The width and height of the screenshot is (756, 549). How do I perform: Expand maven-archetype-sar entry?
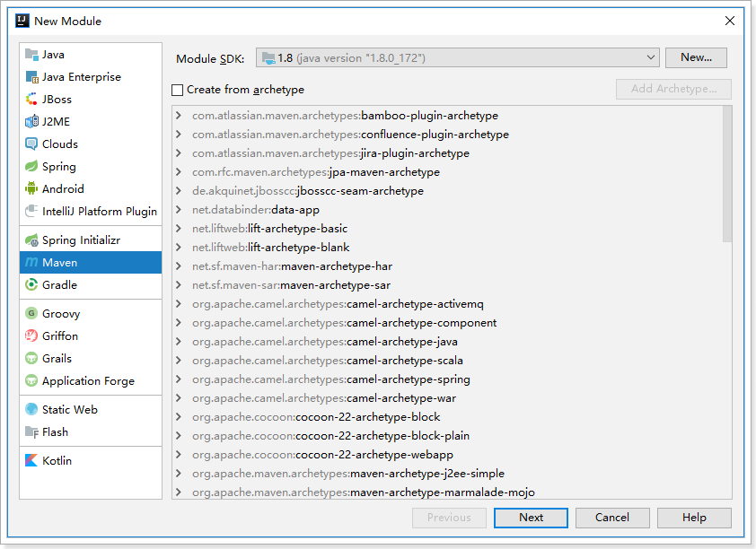click(x=179, y=285)
